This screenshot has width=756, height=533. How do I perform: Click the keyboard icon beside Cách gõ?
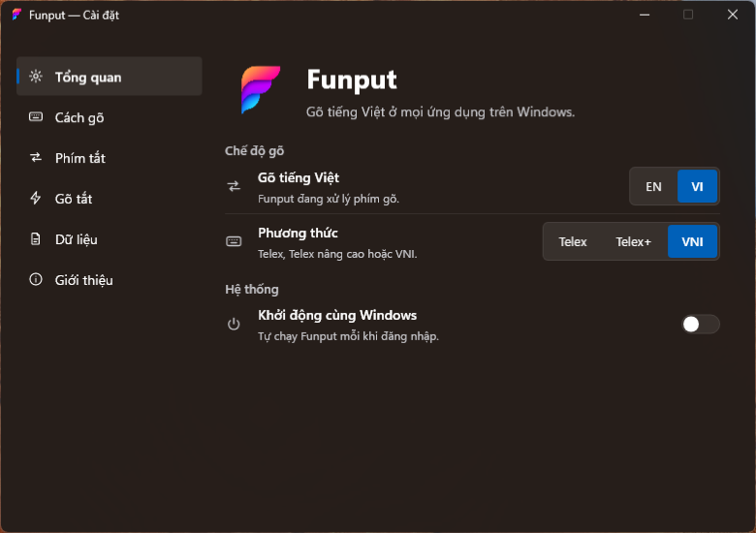click(36, 116)
